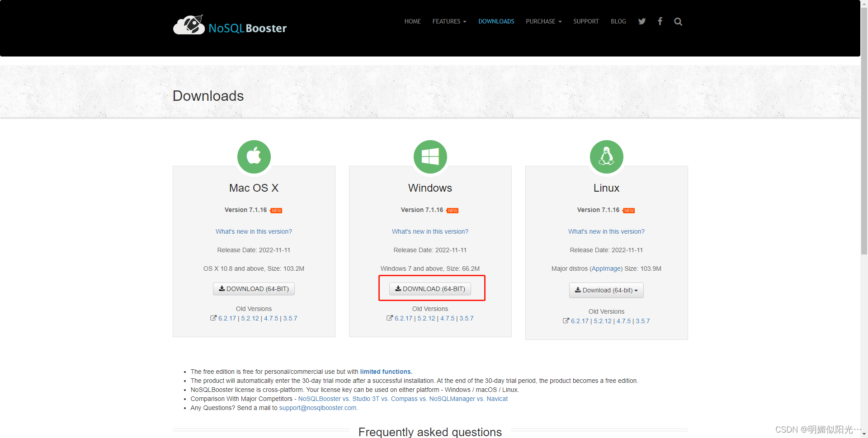Viewport: 868px width, 438px height.
Task: Open the SUPPORT page
Action: (x=586, y=21)
